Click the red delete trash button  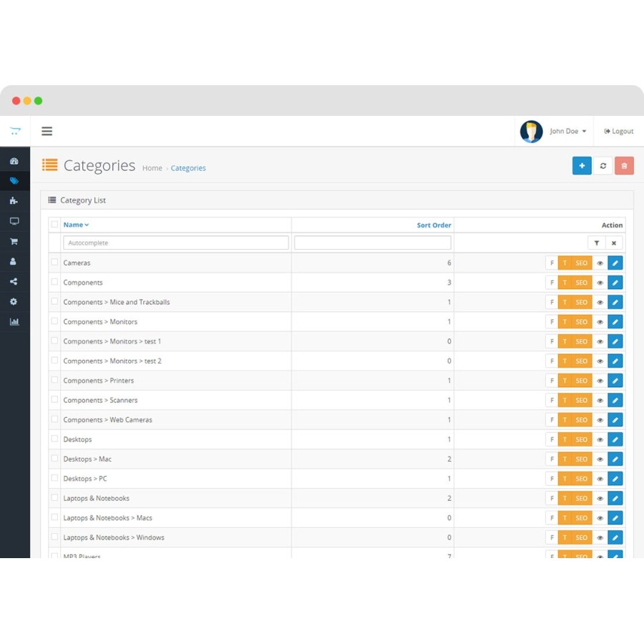pyautogui.click(x=624, y=166)
